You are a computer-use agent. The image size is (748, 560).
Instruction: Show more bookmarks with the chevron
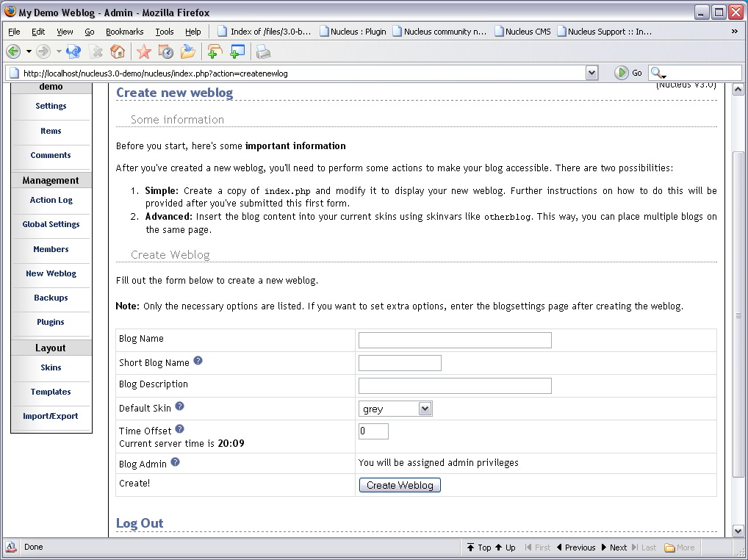pyautogui.click(x=735, y=32)
